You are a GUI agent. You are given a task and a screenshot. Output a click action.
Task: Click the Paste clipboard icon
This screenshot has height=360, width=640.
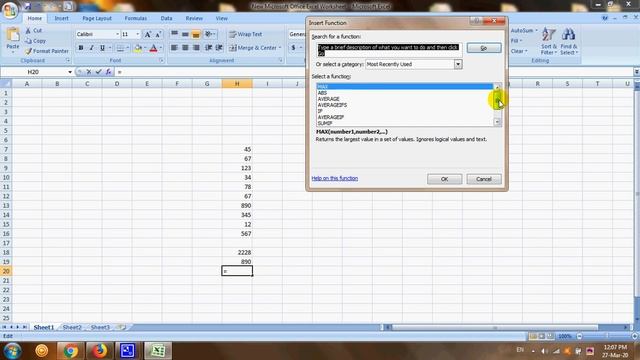tap(13, 35)
